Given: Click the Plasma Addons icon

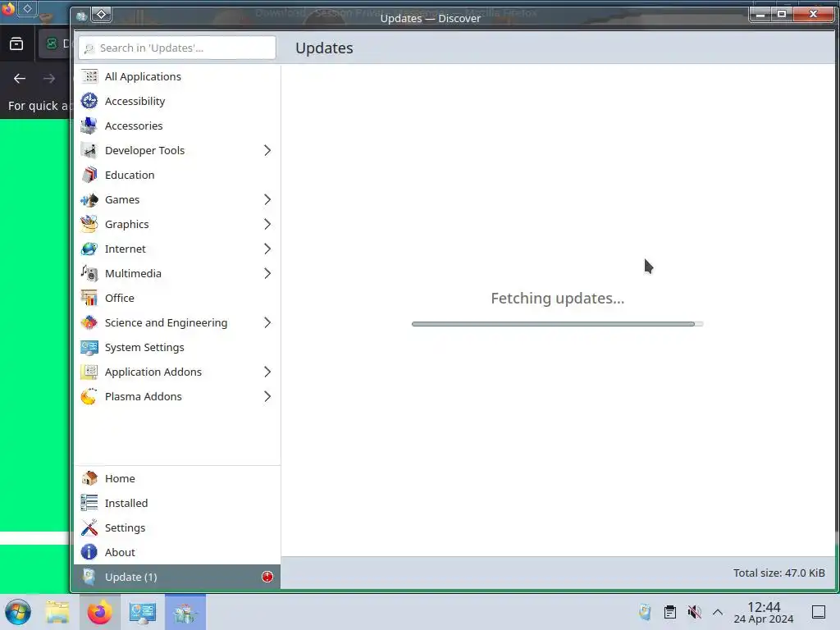Looking at the screenshot, I should [89, 397].
